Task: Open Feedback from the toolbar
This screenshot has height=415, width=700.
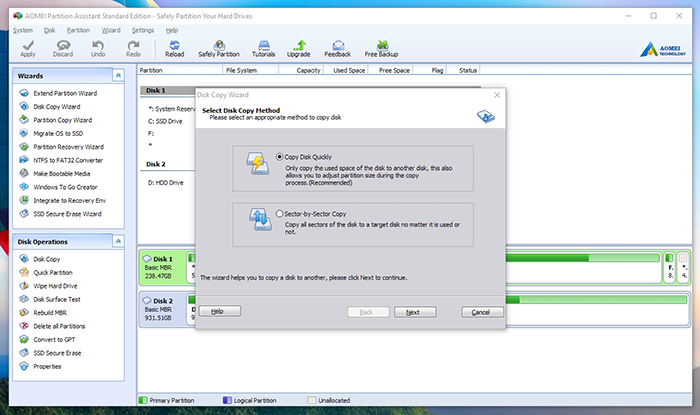Action: (x=338, y=49)
